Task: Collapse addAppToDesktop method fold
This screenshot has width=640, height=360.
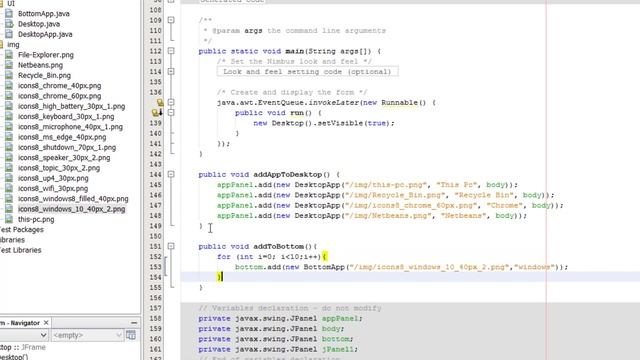Action: point(171,174)
